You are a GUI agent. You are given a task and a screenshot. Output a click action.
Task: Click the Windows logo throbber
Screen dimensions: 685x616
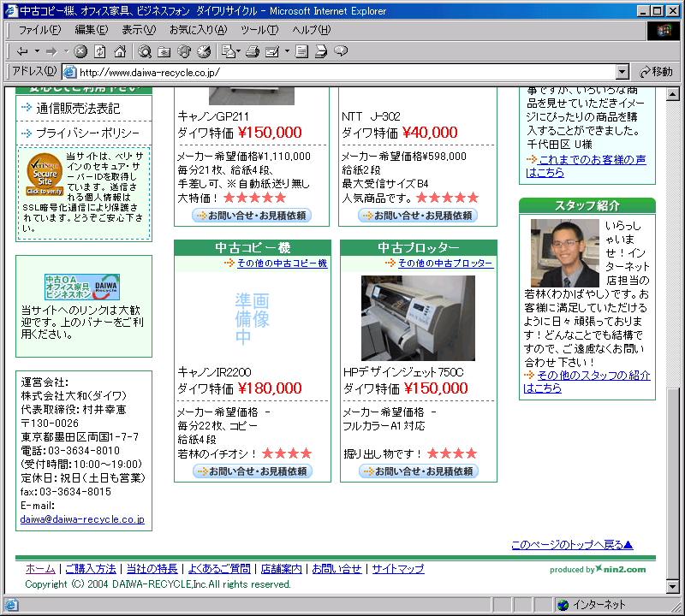pyautogui.click(x=663, y=30)
